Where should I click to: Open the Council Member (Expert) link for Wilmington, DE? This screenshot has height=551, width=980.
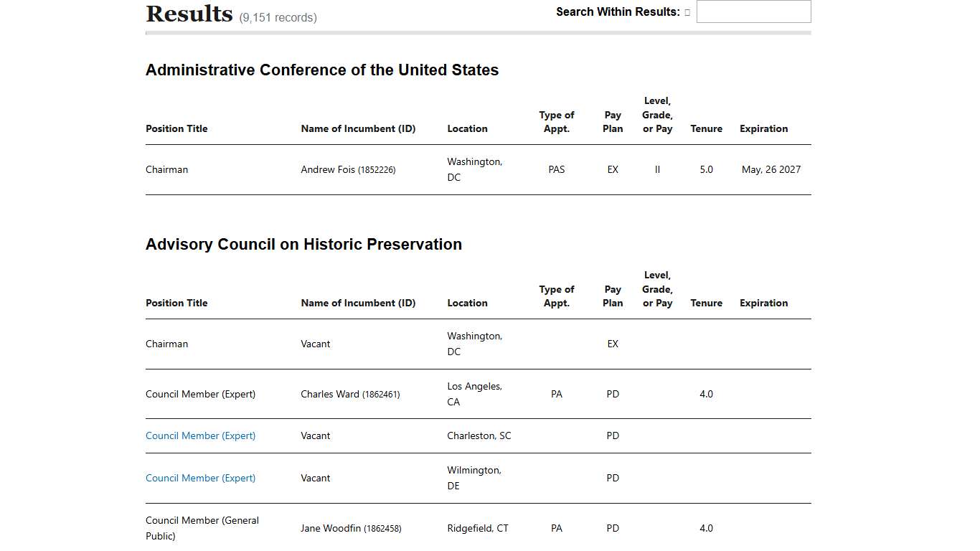(x=200, y=478)
